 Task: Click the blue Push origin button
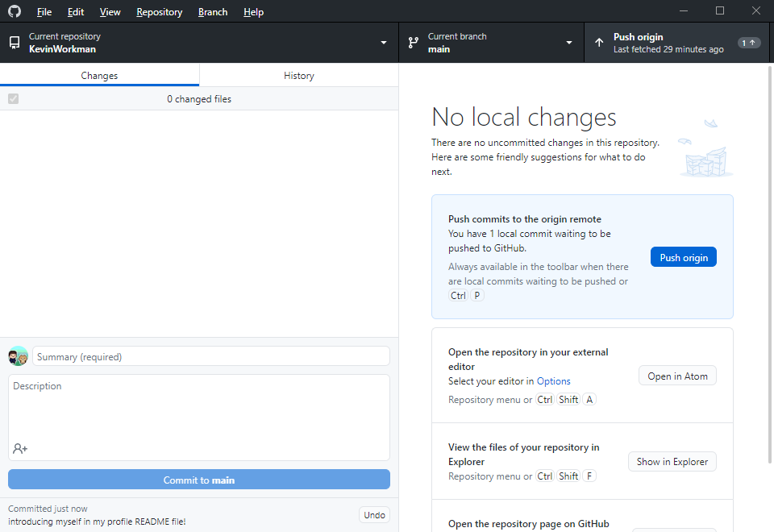click(683, 257)
